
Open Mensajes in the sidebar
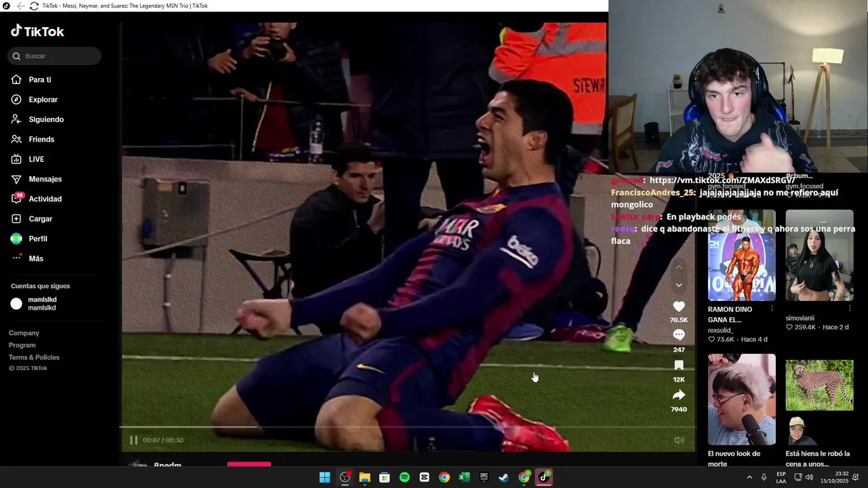(x=37, y=179)
